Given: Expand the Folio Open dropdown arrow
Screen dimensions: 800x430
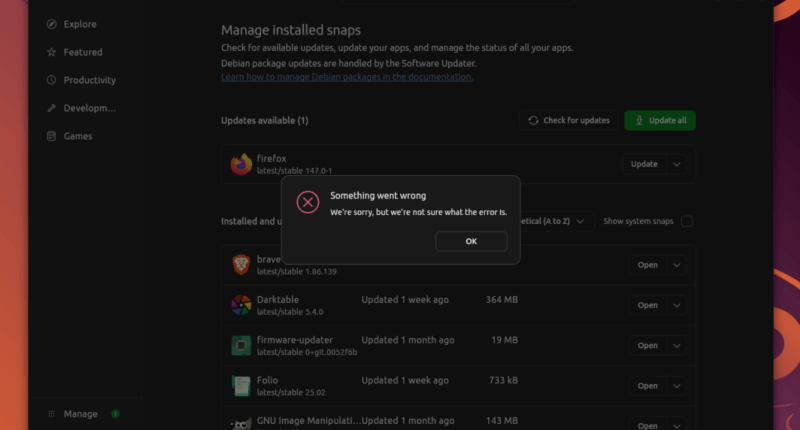Looking at the screenshot, I should [677, 385].
